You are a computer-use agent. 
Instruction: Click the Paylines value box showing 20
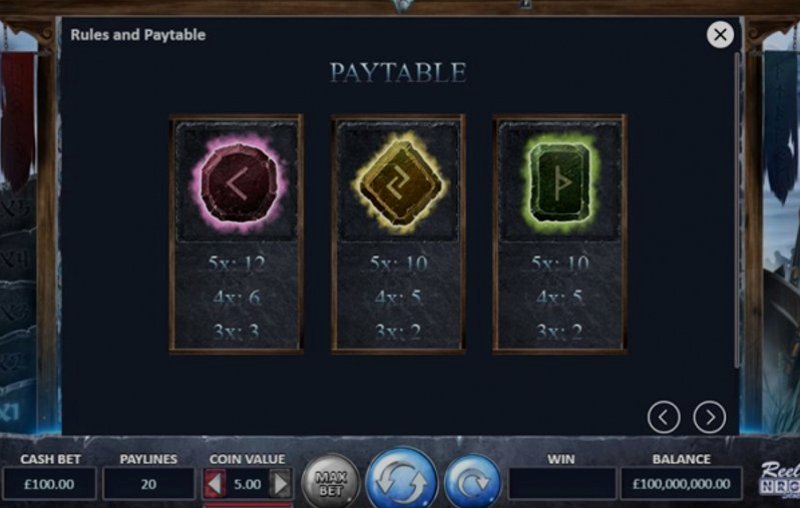pyautogui.click(x=148, y=484)
